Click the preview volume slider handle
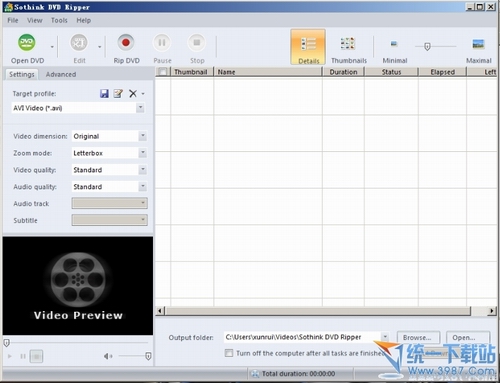500x383 pixels. point(148,356)
